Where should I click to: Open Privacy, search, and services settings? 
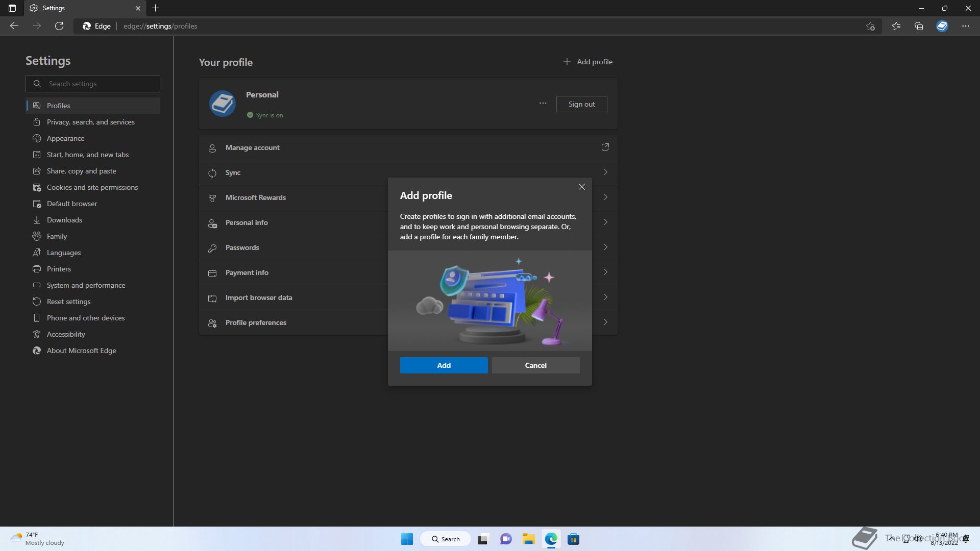click(93, 122)
